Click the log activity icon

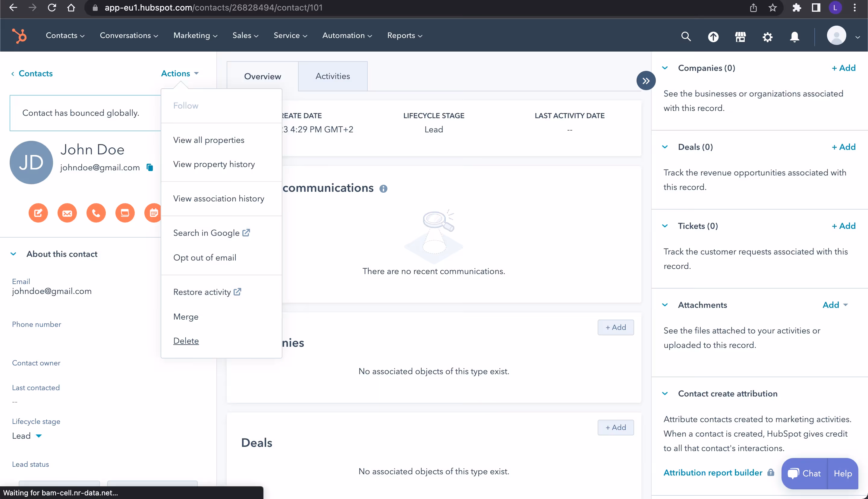[125, 213]
